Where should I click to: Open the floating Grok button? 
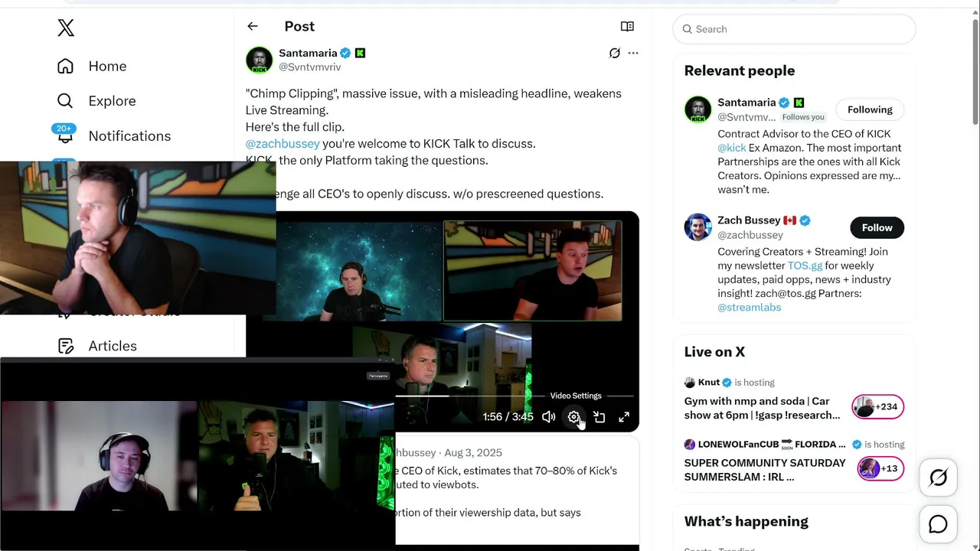(938, 478)
